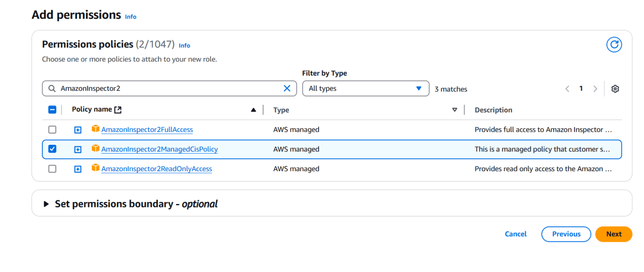Click AWS managed in ReadOnlyAccess row
Image resolution: width=644 pixels, height=272 pixels.
296,169
